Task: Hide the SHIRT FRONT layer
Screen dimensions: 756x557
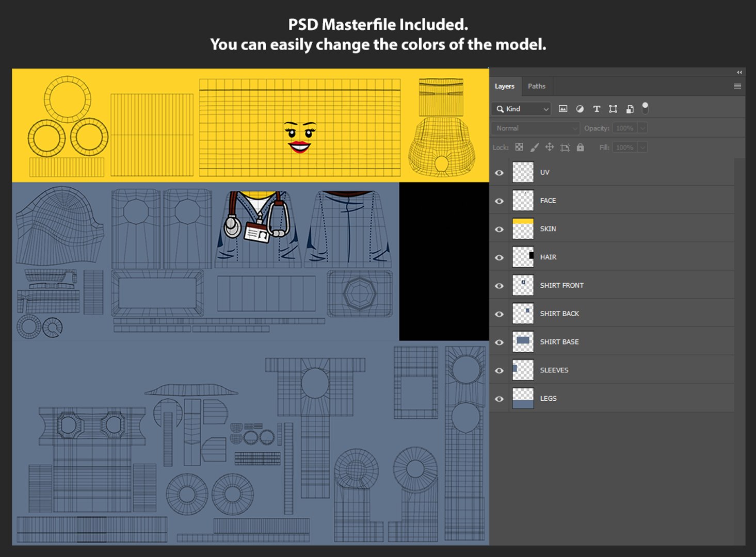Action: pyautogui.click(x=499, y=286)
